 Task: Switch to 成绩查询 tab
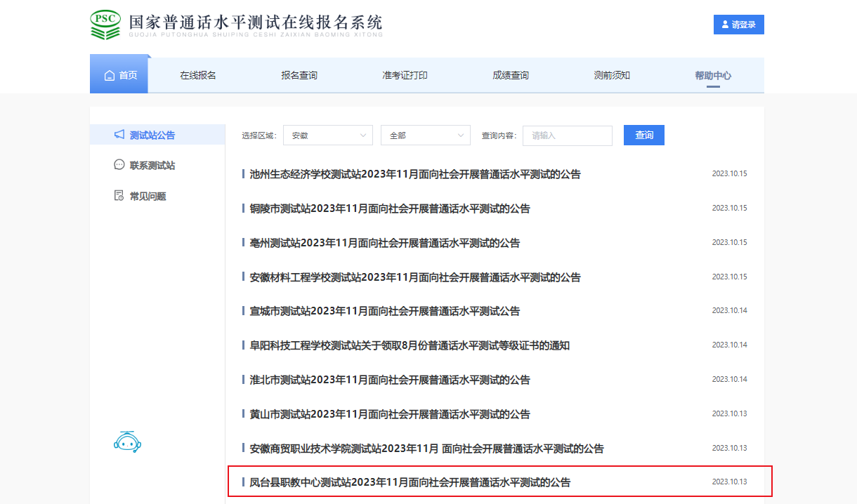point(511,76)
